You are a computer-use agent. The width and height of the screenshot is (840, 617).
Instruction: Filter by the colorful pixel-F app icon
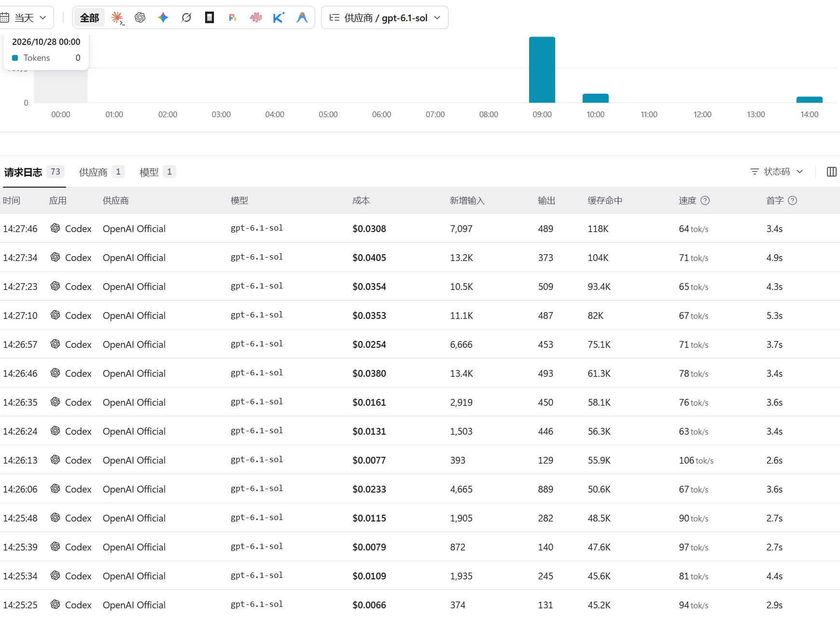click(x=233, y=18)
